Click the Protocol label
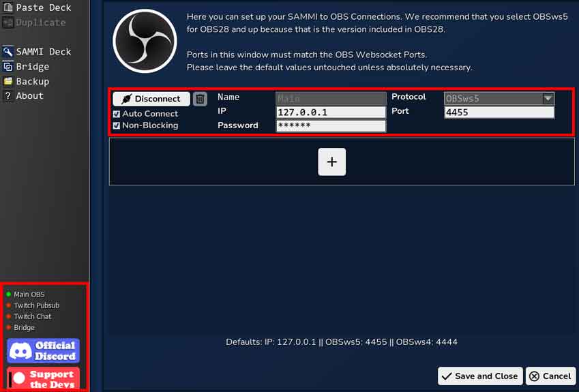579x392 pixels. point(409,97)
